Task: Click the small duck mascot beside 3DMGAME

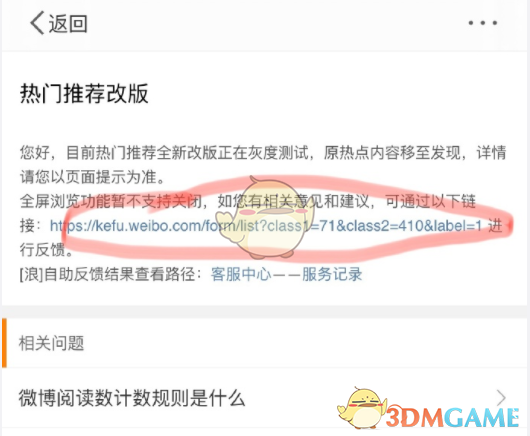Action: pos(362,408)
